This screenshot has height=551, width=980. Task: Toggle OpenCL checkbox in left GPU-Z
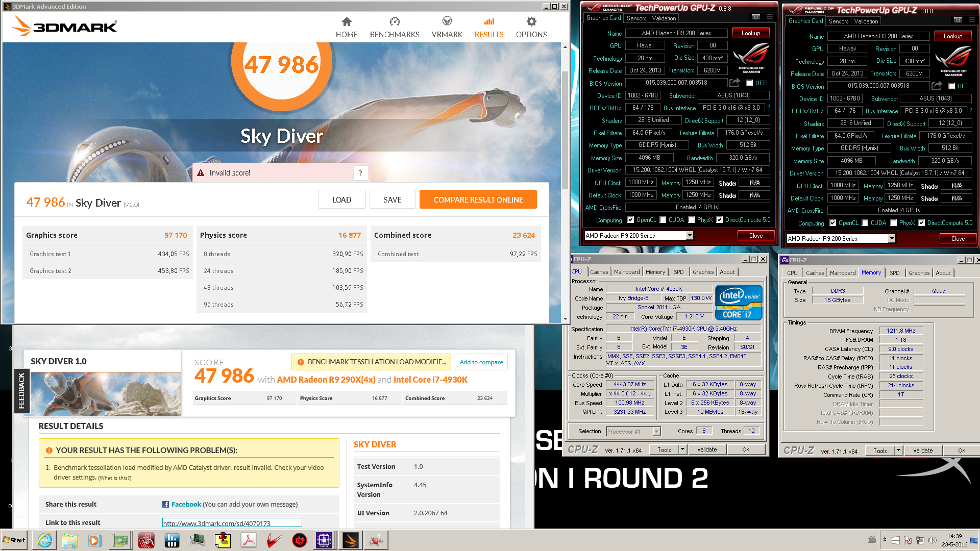coord(631,220)
